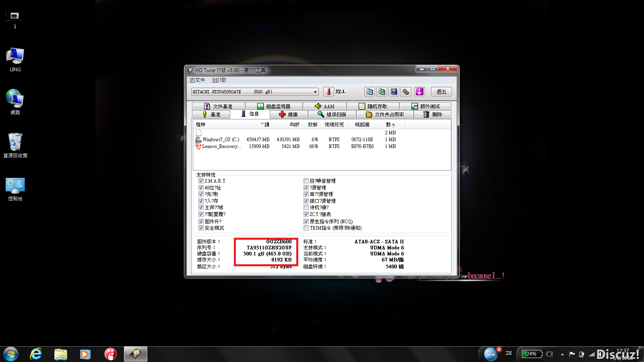The height and width of the screenshot is (362, 644).
Task: Click the Action Center flag tray icon
Action: (x=572, y=354)
